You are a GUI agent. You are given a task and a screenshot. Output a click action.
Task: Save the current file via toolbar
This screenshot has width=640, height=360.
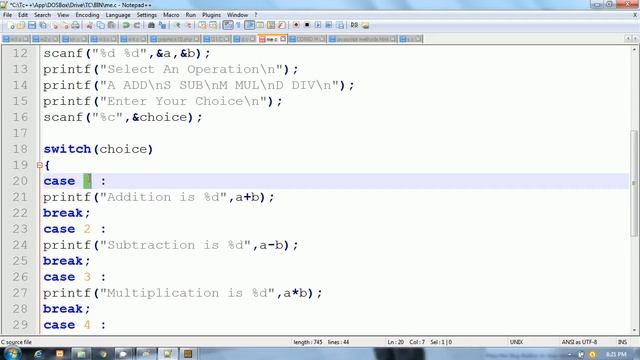pyautogui.click(x=32, y=25)
